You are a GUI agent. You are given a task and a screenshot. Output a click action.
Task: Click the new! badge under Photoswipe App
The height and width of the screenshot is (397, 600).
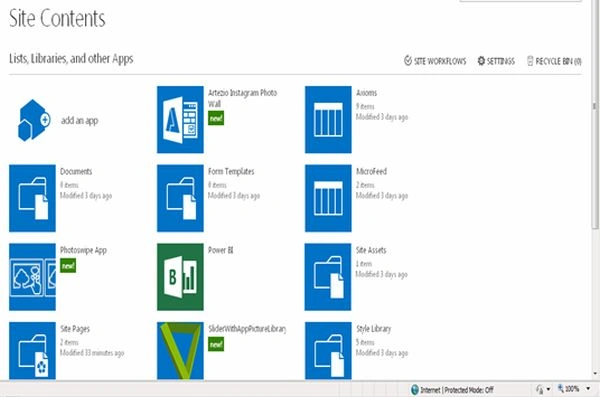(x=68, y=266)
